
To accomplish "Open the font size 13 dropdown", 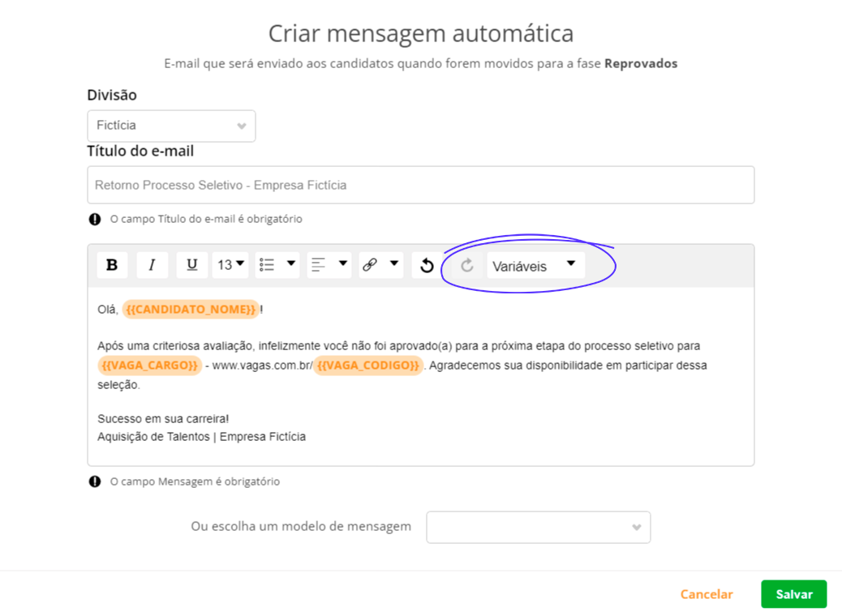I will [x=230, y=265].
